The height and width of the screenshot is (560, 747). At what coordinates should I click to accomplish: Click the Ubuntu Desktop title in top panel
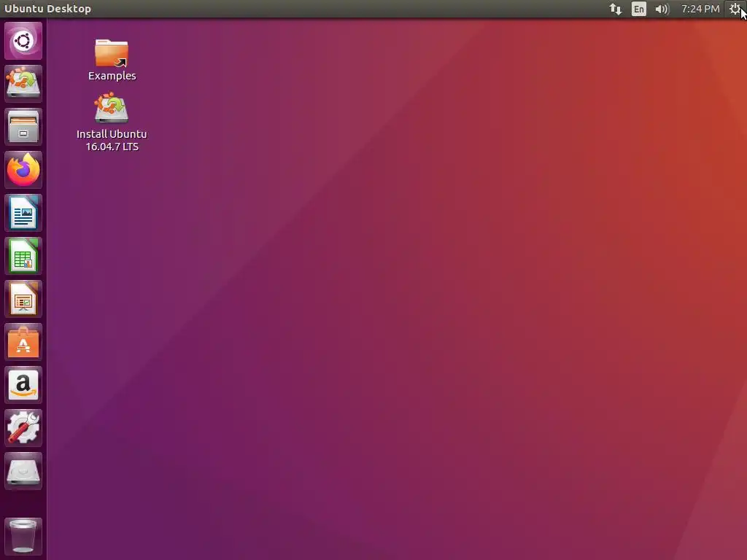tap(47, 9)
